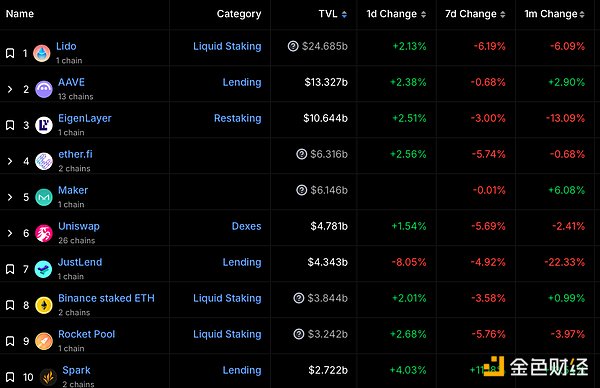Viewport: 600px width, 388px height.
Task: Expand the ether.fi row chevron
Action: (x=10, y=161)
